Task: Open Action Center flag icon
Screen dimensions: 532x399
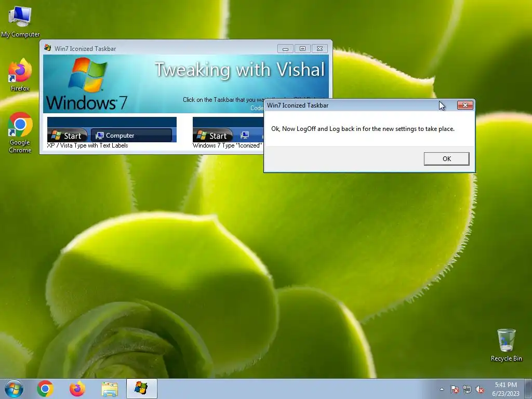Action: click(455, 390)
